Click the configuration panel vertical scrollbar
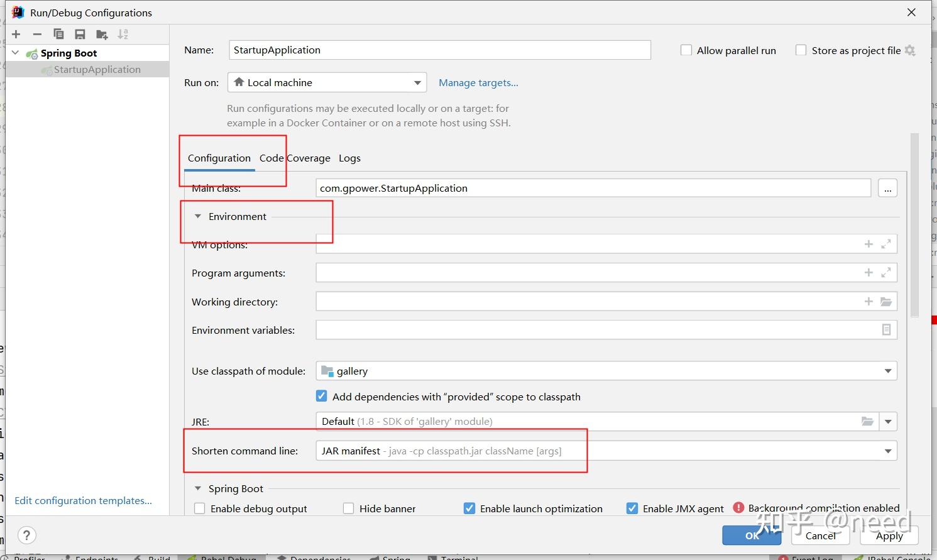Viewport: 937px width, 560px height. tap(914, 225)
